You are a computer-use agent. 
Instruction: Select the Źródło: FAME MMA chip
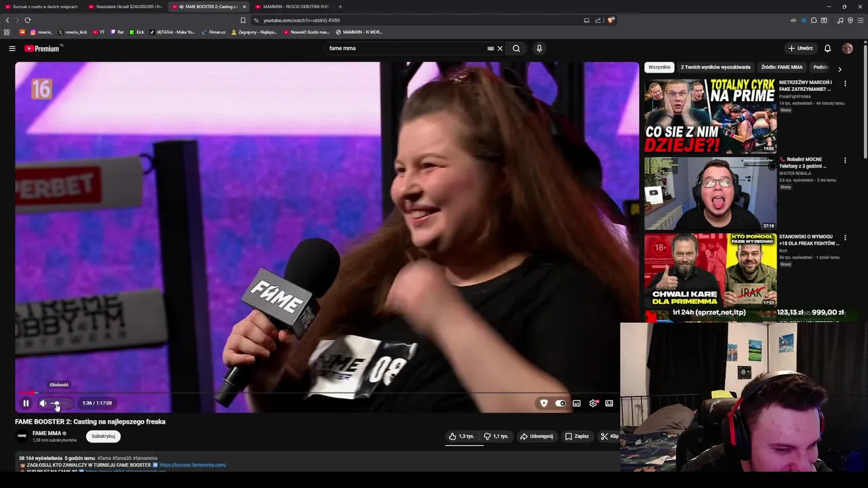[x=781, y=67]
